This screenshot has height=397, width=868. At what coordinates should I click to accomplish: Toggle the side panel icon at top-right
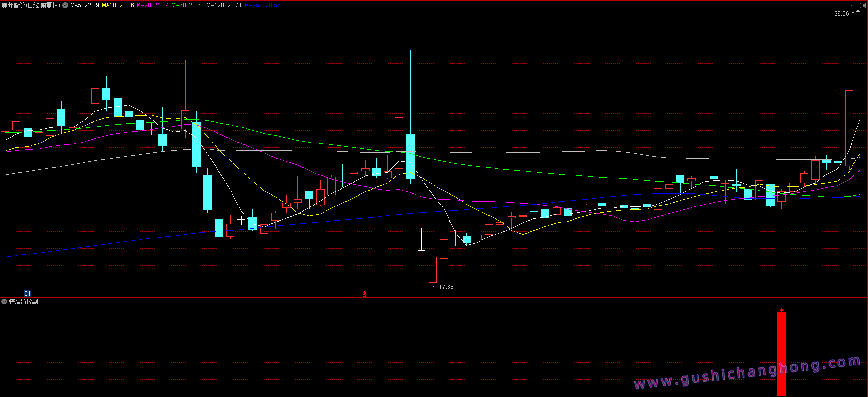[862, 5]
